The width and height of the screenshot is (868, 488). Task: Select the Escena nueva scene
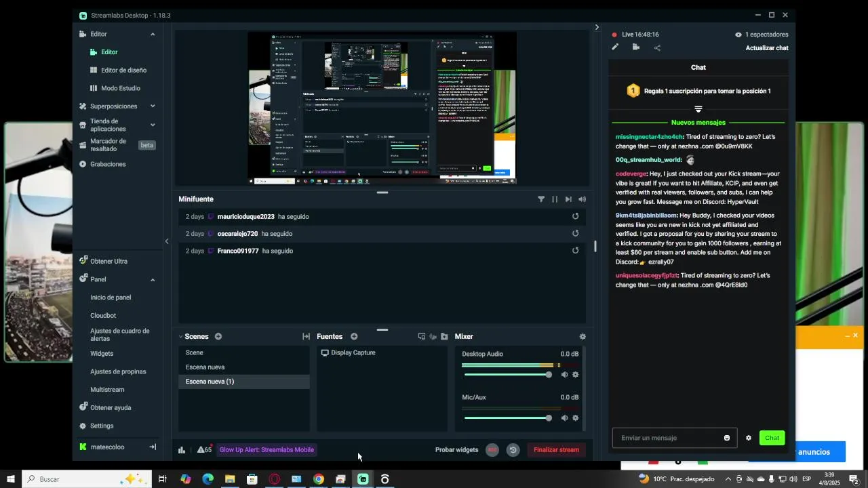pos(244,367)
